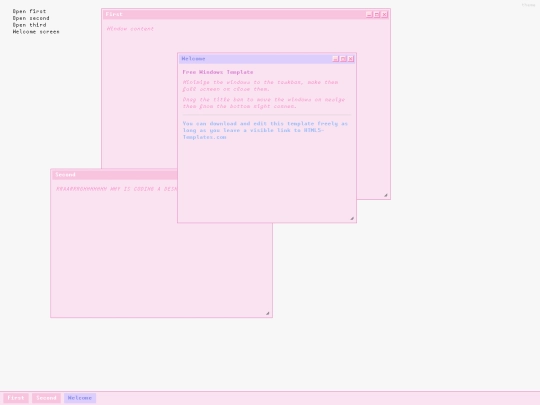Screen dimensions: 540x405
Task: Maximize the First window
Action: [377, 14]
